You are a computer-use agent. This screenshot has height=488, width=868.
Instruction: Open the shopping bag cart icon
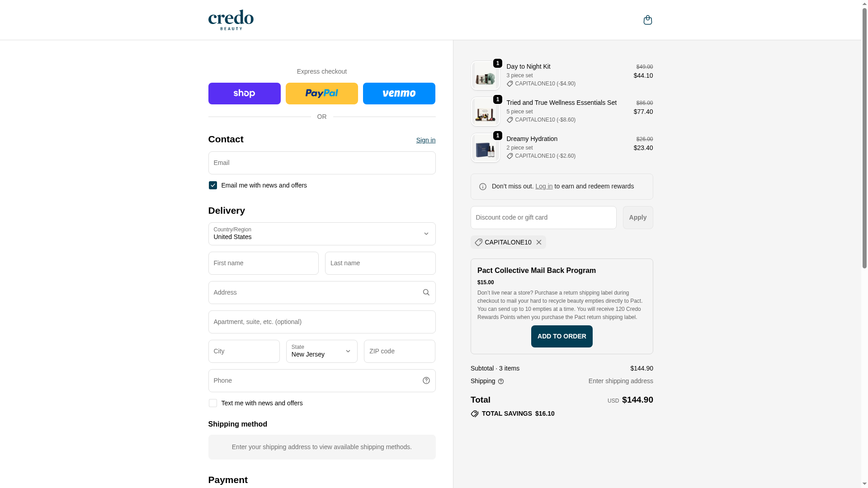pos(647,20)
